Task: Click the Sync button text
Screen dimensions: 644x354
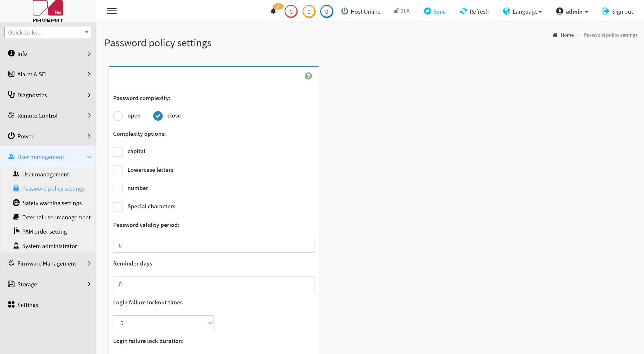Action: (439, 12)
